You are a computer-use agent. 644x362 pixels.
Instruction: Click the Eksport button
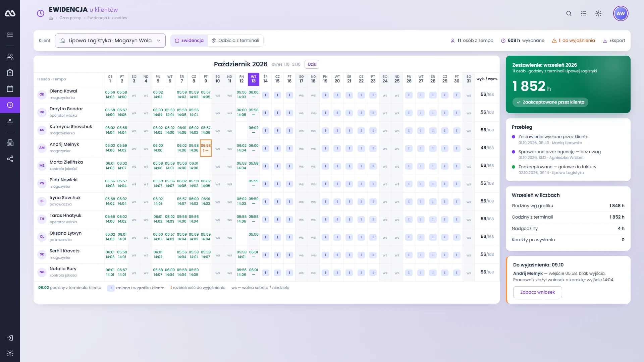pos(614,41)
